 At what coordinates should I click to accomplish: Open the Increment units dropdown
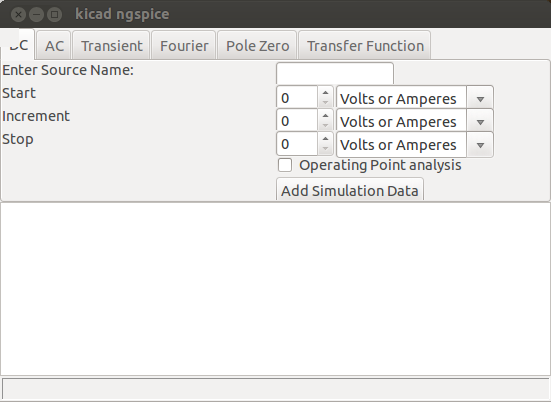[415, 122]
